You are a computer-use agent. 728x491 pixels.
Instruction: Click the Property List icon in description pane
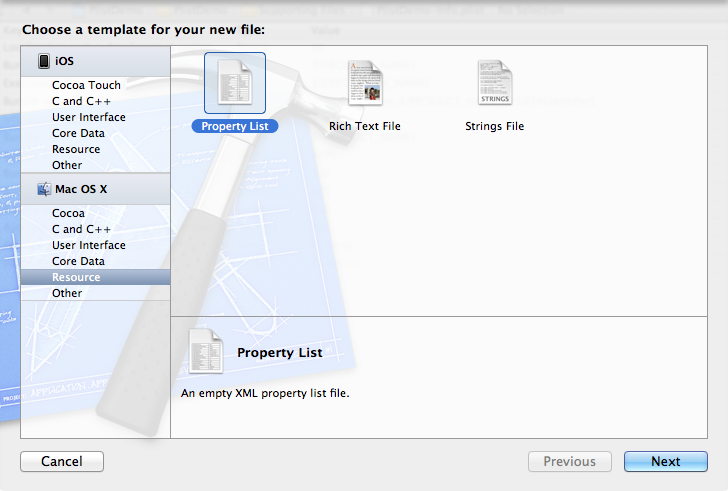[x=205, y=353]
